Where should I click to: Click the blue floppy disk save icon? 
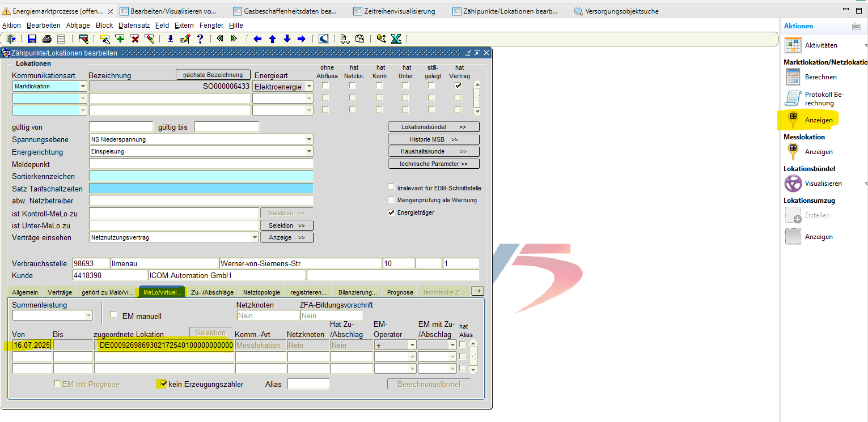pyautogui.click(x=32, y=39)
